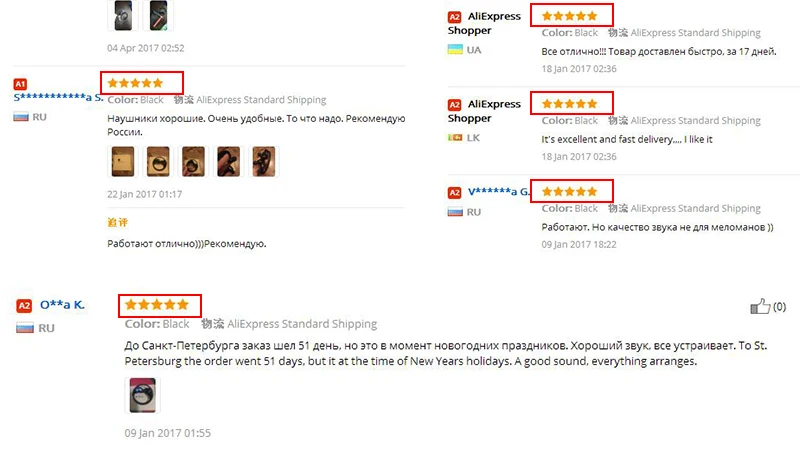Open middle photo in 22 Jan review

click(193, 161)
